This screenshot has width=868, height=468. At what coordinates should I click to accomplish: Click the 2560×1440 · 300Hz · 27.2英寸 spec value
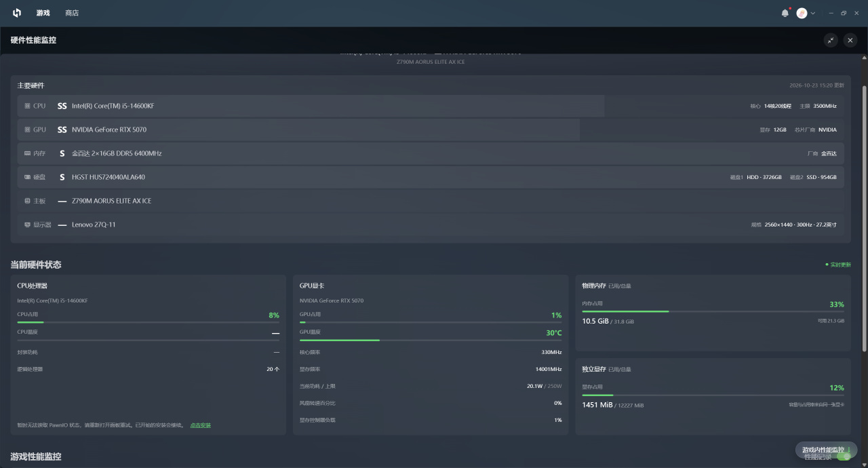point(800,225)
